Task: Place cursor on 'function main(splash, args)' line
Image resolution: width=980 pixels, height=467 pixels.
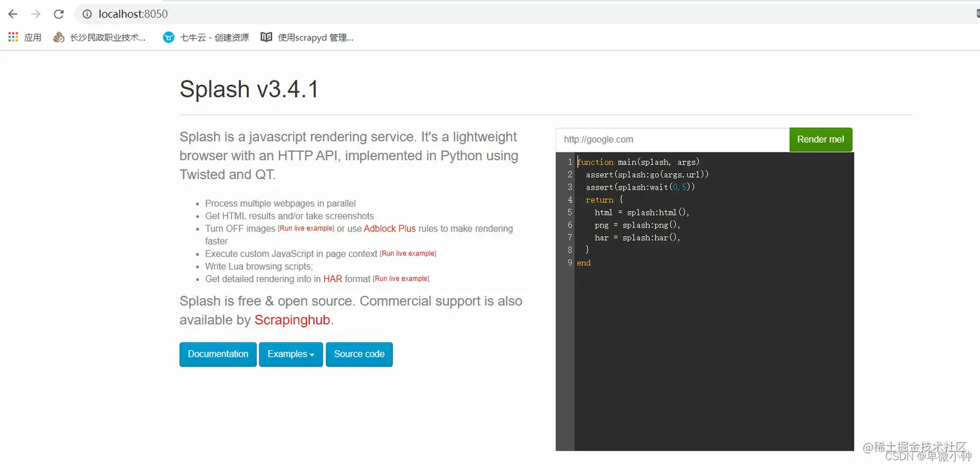Action: [x=638, y=162]
